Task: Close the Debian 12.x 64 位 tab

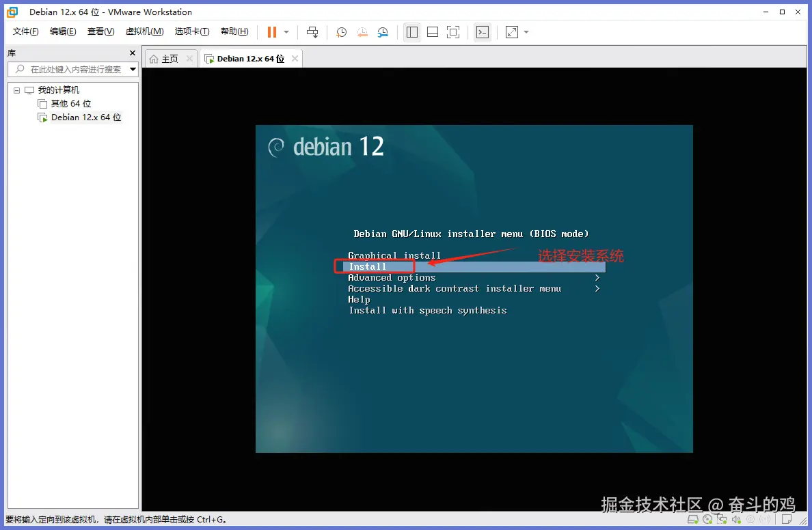Action: 295,59
